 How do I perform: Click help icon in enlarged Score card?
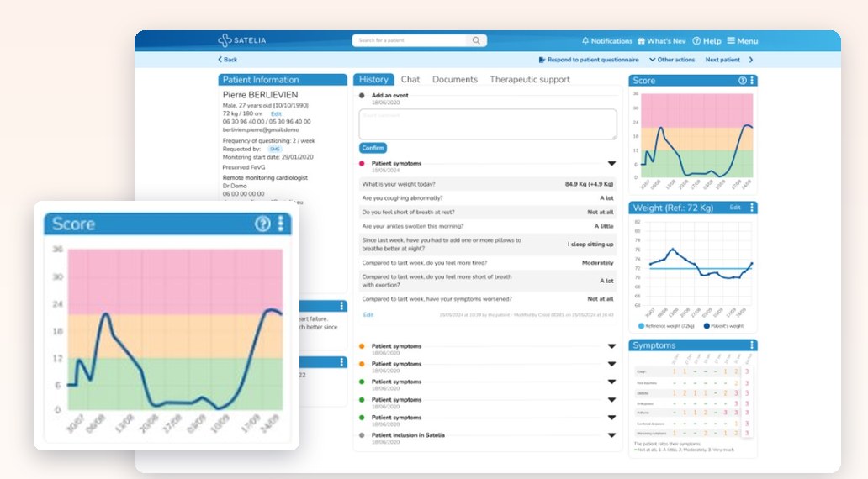pos(263,224)
